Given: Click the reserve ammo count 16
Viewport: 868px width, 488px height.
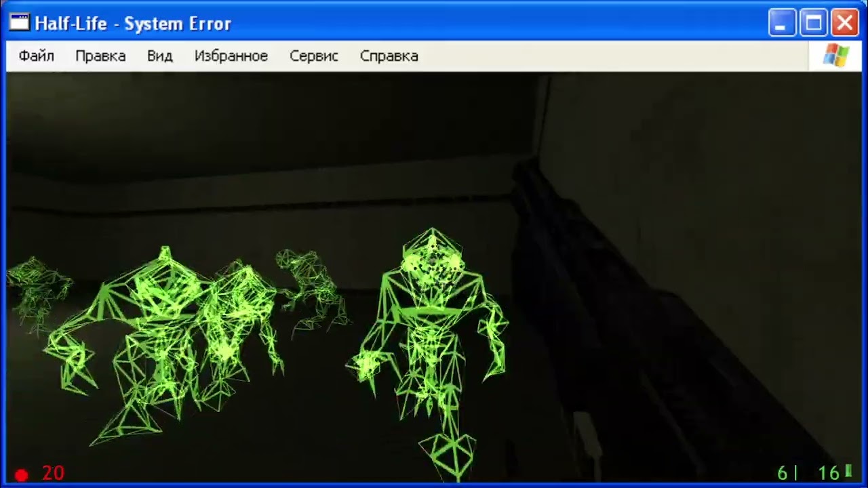Looking at the screenshot, I should pyautogui.click(x=829, y=473).
